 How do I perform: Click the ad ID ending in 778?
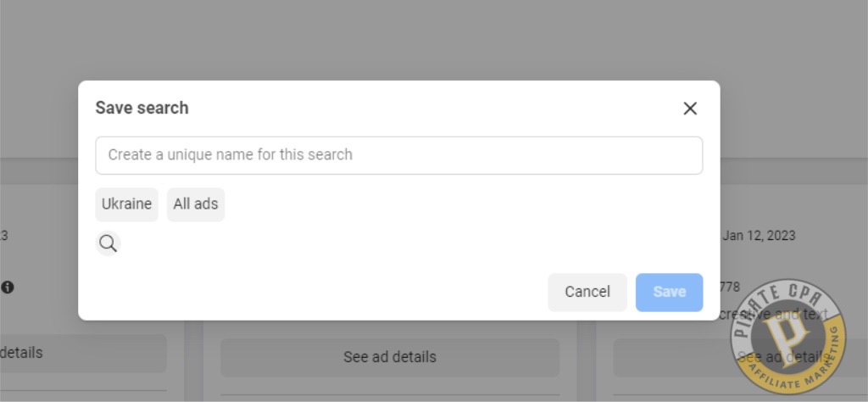(x=730, y=287)
